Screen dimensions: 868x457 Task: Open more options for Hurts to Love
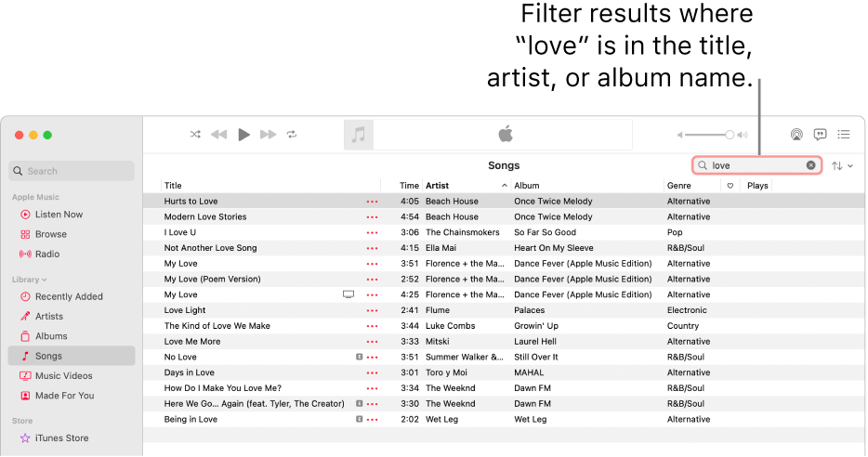(372, 202)
